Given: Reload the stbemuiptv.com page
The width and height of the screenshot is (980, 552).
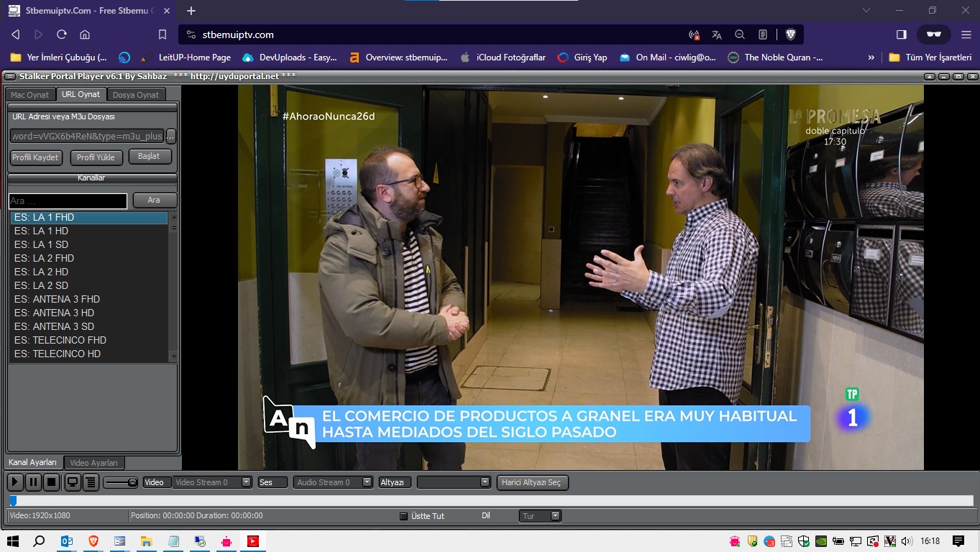Looking at the screenshot, I should tap(62, 34).
